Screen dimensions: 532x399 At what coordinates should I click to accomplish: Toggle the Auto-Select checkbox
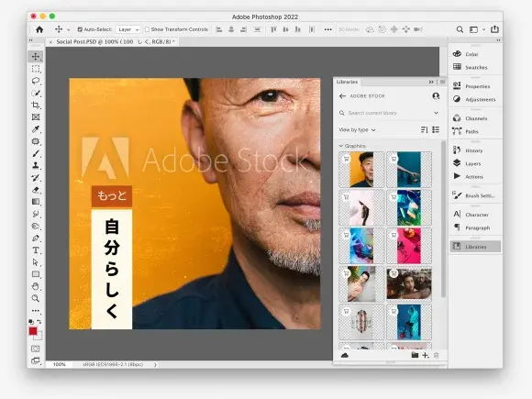click(80, 29)
